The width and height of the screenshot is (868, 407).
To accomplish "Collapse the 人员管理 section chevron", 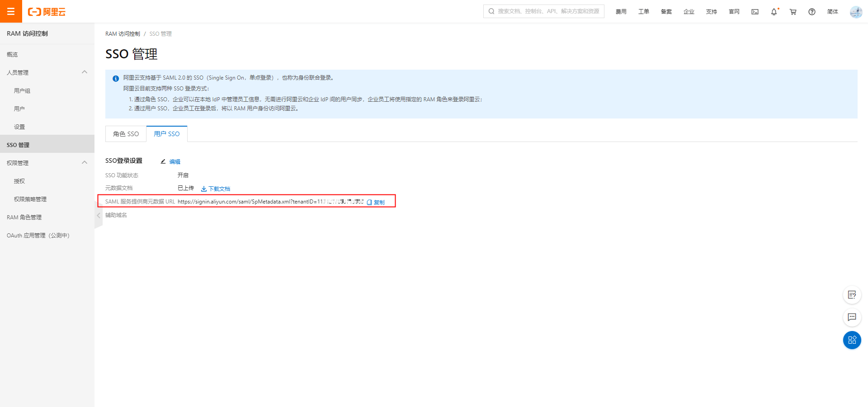I will (85, 72).
